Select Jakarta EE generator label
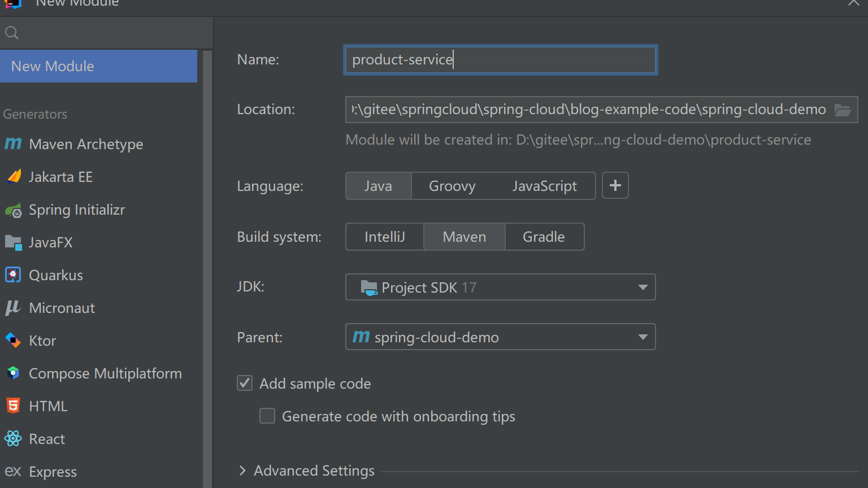The image size is (868, 488). 60,177
